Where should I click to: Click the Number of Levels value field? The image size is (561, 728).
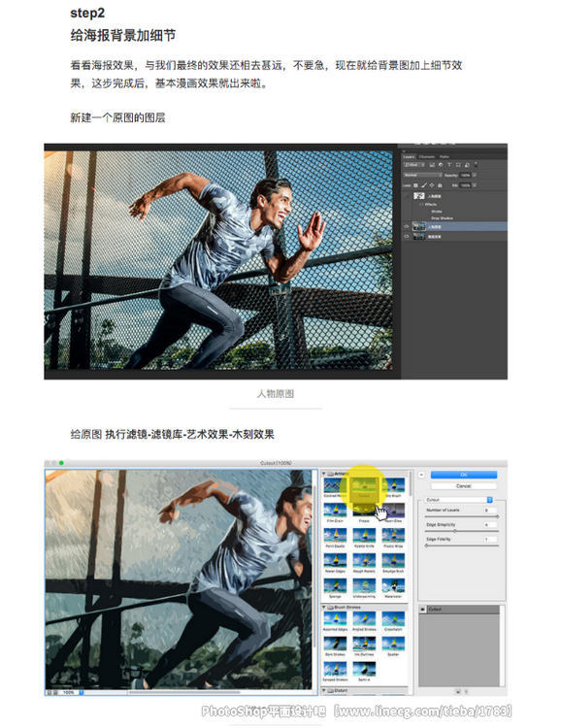point(490,511)
